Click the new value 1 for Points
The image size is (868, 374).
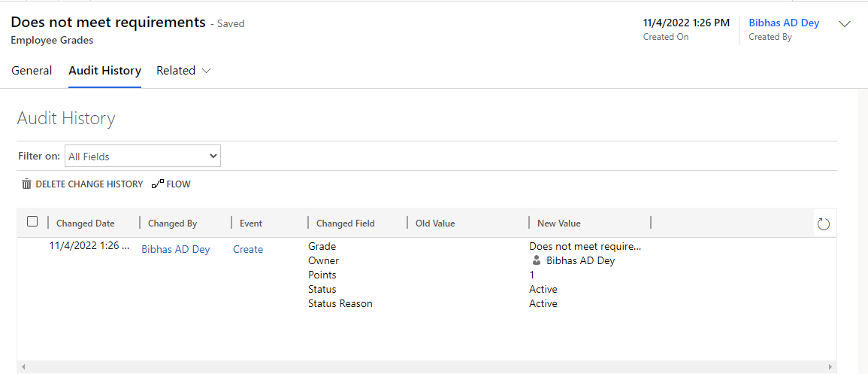click(x=532, y=275)
